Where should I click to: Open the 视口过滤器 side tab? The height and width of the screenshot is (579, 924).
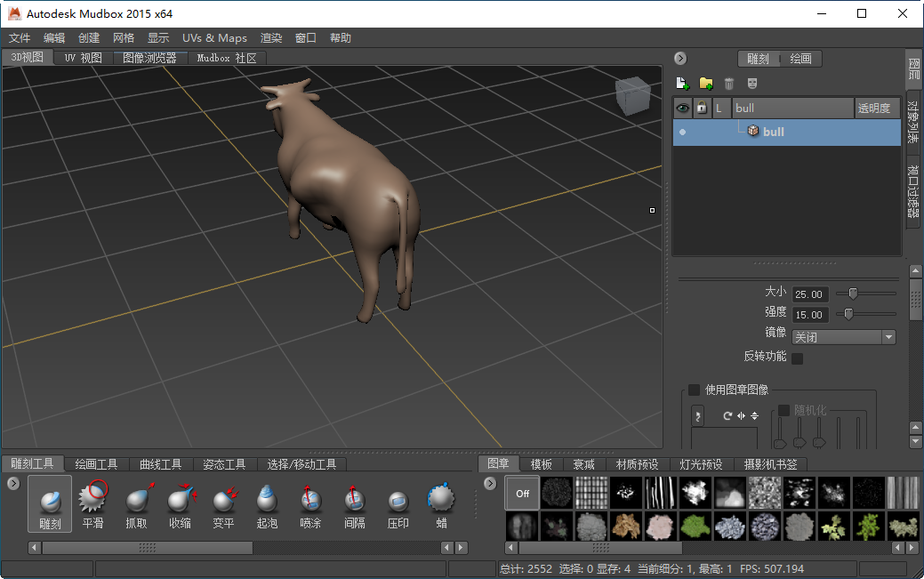tap(913, 190)
